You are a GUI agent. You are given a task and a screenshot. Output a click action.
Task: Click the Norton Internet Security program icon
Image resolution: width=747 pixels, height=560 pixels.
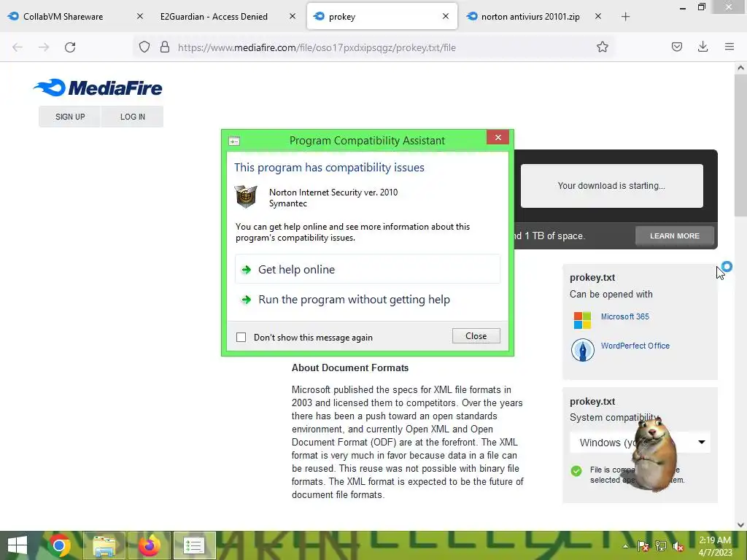point(246,197)
